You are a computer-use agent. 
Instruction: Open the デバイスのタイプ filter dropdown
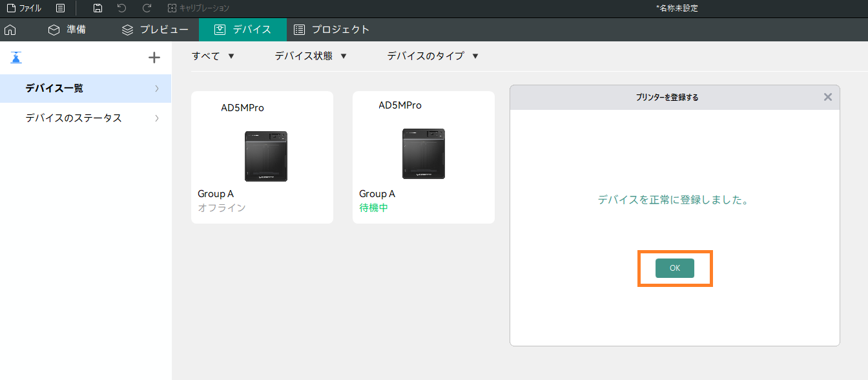(433, 56)
